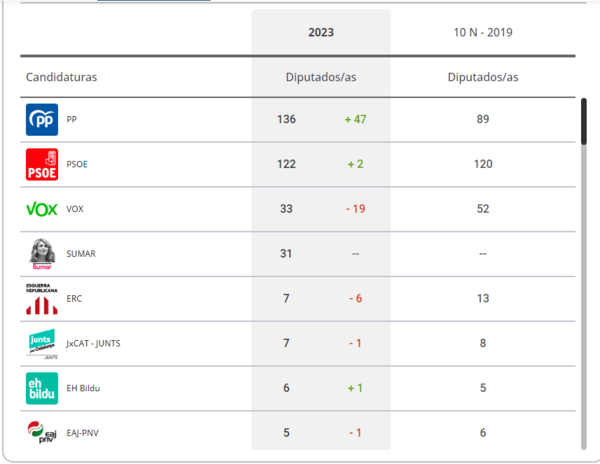This screenshot has width=600, height=464.
Task: Select the 10 N - 2019 column header
Action: pos(482,33)
